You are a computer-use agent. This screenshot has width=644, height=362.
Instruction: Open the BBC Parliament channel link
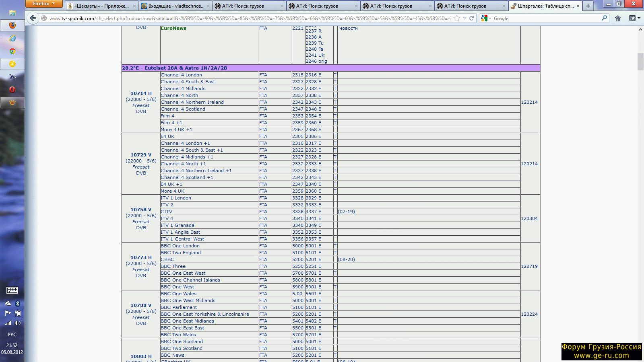click(x=179, y=307)
